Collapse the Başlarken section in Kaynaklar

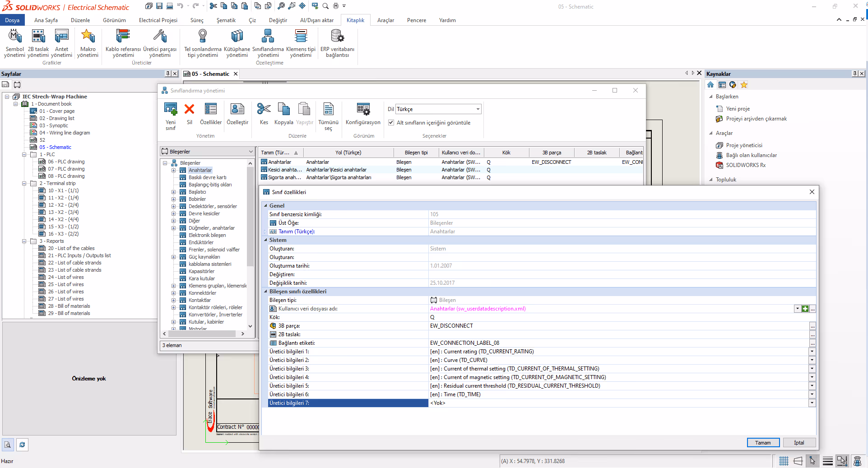coord(711,97)
